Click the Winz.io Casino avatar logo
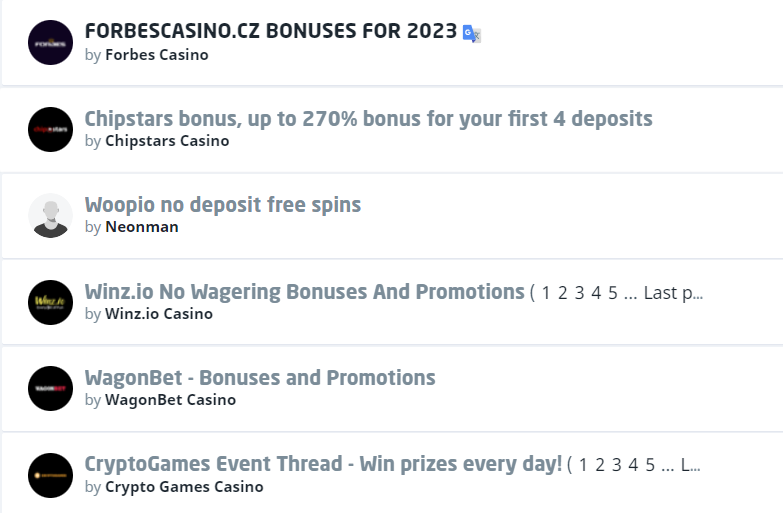Screen dimensions: 783x513 (50, 302)
